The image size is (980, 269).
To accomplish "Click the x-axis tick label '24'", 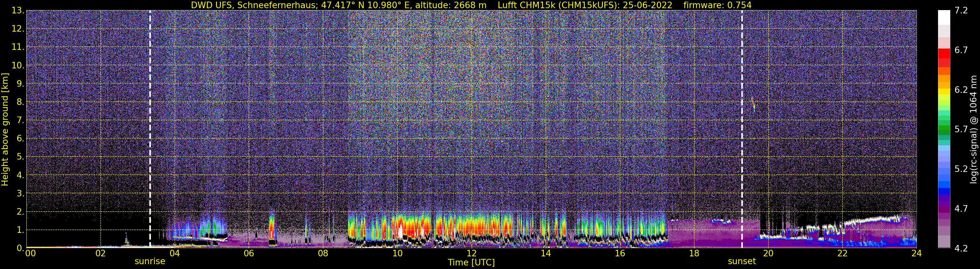I will coord(917,253).
